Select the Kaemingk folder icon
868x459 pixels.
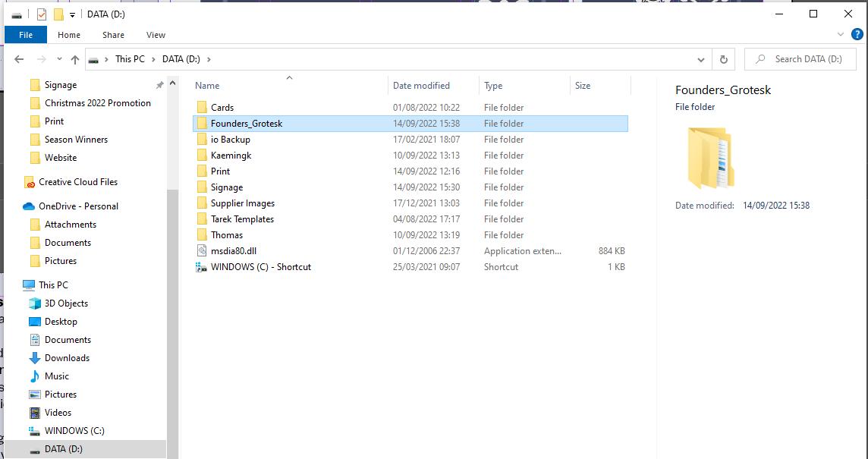(x=202, y=156)
